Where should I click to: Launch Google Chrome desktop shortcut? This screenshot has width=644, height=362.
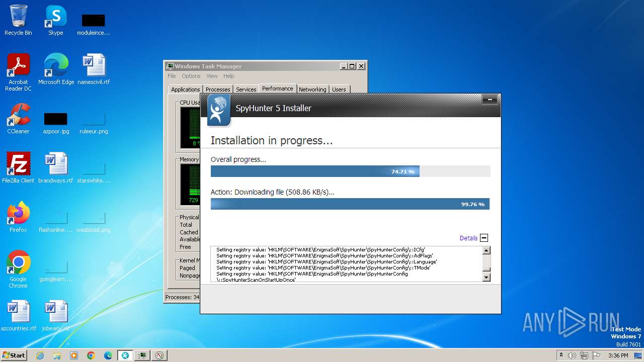[x=18, y=269]
